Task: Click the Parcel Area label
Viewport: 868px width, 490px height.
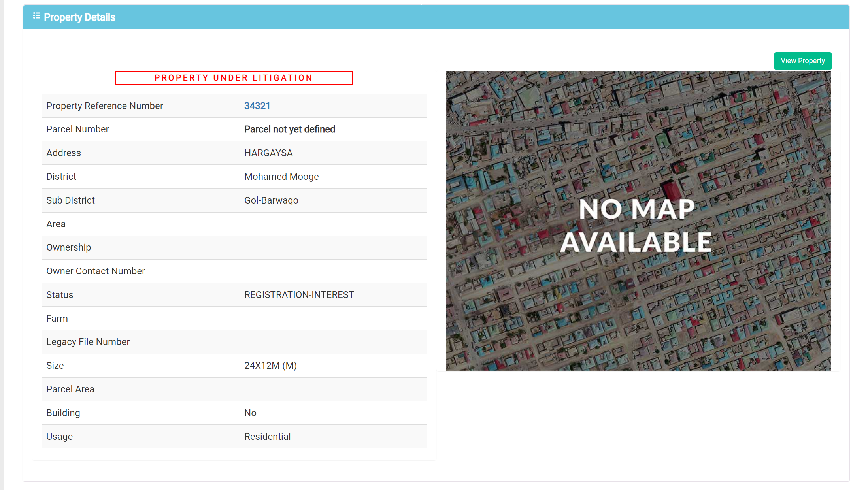Action: pyautogui.click(x=70, y=389)
